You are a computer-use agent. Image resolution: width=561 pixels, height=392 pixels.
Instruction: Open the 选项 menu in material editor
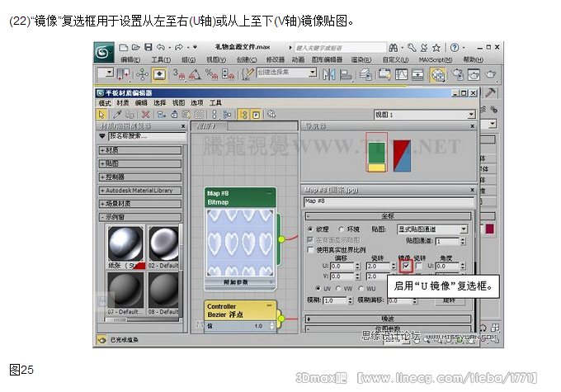196,103
